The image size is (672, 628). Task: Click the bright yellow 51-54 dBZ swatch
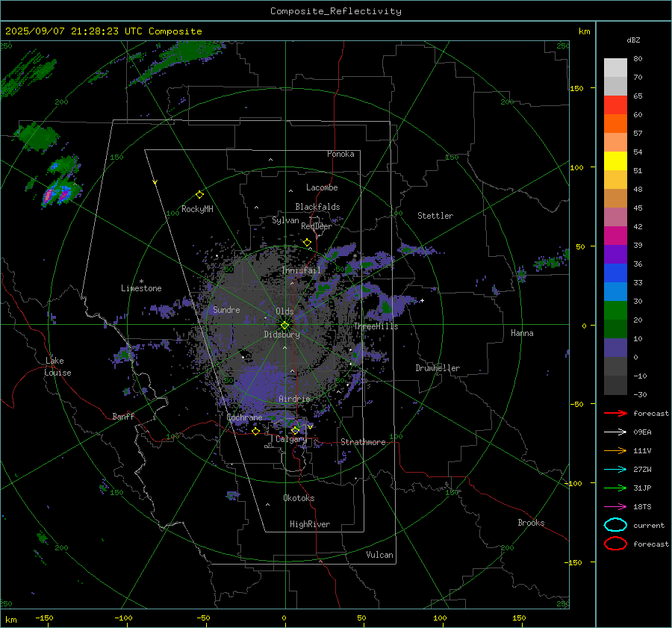pyautogui.click(x=615, y=161)
